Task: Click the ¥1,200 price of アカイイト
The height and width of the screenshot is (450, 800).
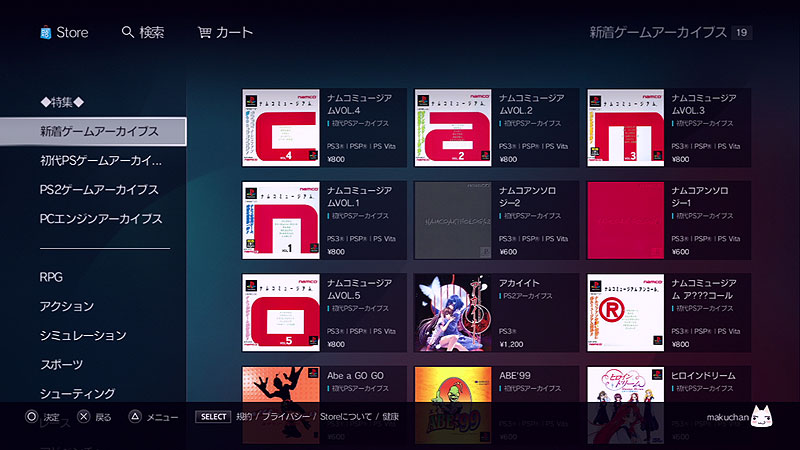Action: tap(511, 344)
